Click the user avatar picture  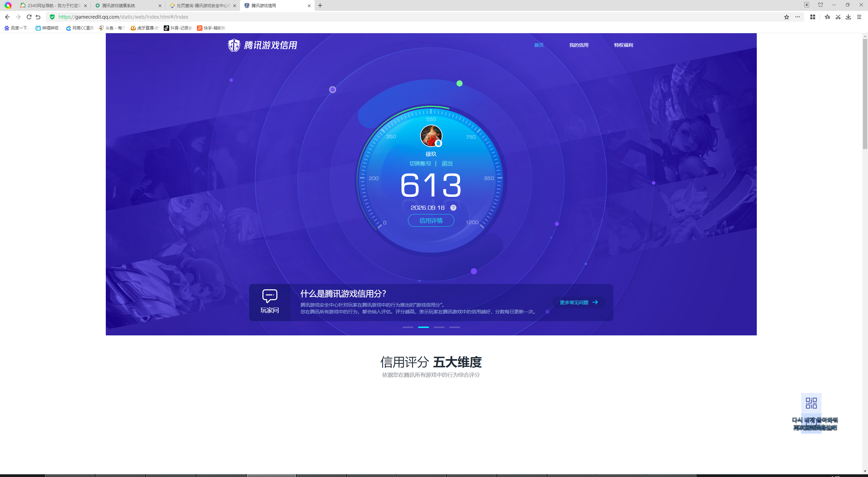[x=431, y=136]
